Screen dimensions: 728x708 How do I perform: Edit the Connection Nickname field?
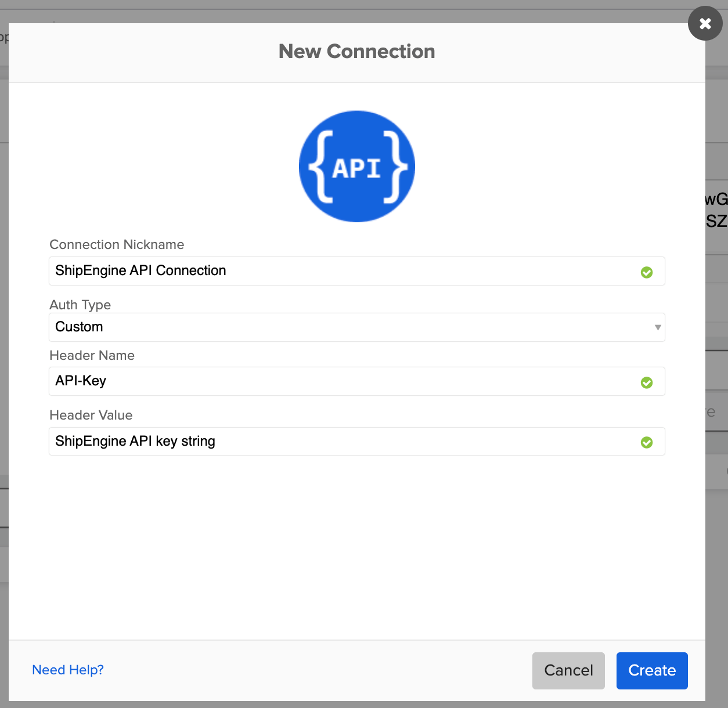pyautogui.click(x=357, y=271)
